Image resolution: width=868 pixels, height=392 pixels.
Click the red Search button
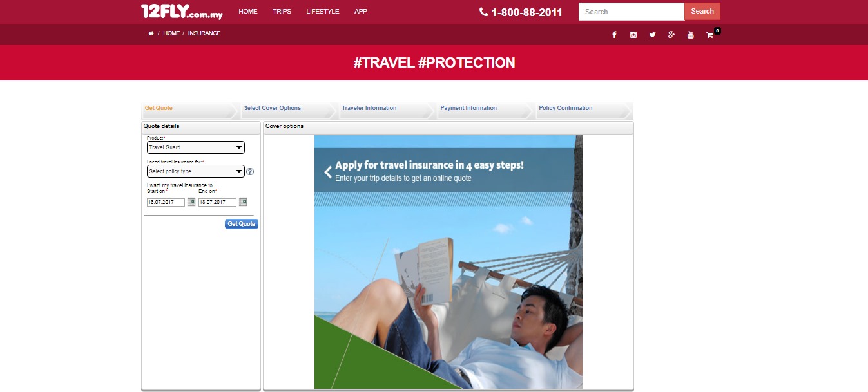click(702, 12)
